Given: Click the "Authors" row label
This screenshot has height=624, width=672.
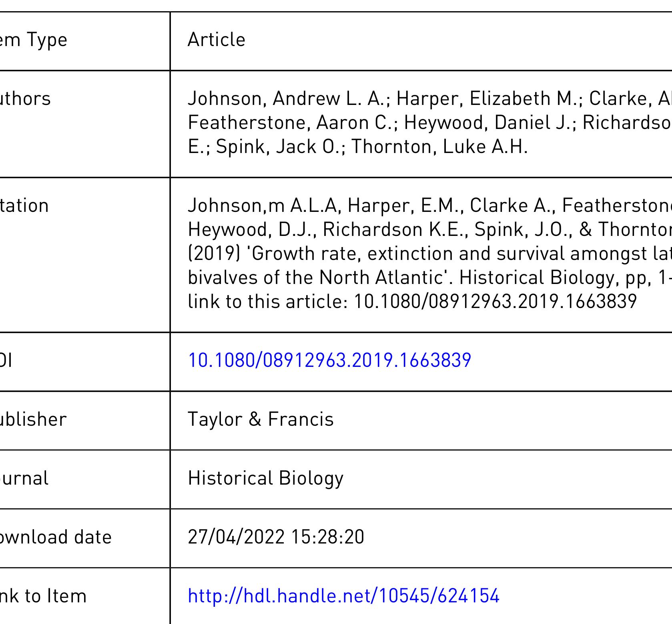Looking at the screenshot, I should tap(25, 99).
